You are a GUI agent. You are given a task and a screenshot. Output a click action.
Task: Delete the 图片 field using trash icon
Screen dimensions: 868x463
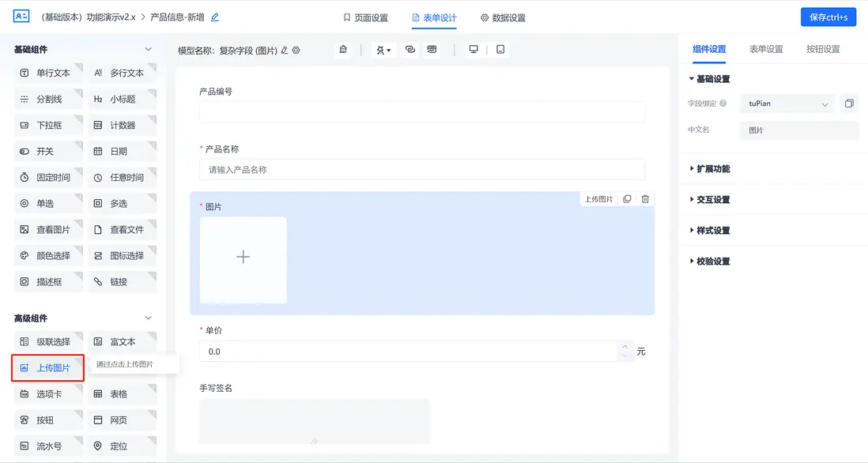pos(645,198)
